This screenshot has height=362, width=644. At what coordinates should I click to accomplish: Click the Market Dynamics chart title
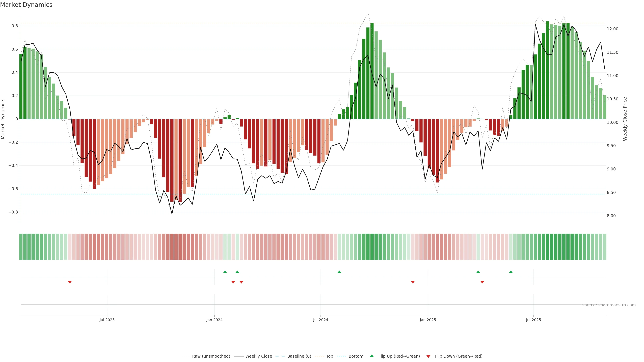[x=26, y=5]
